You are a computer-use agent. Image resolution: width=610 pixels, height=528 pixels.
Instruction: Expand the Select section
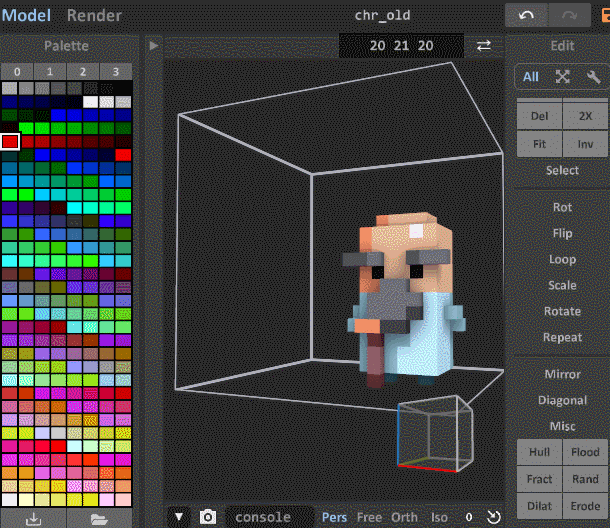(562, 170)
